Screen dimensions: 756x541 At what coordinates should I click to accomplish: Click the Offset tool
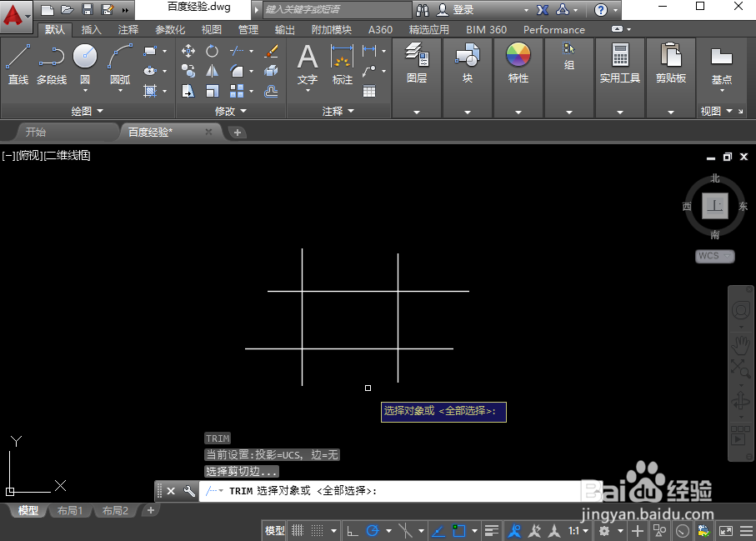[272, 91]
